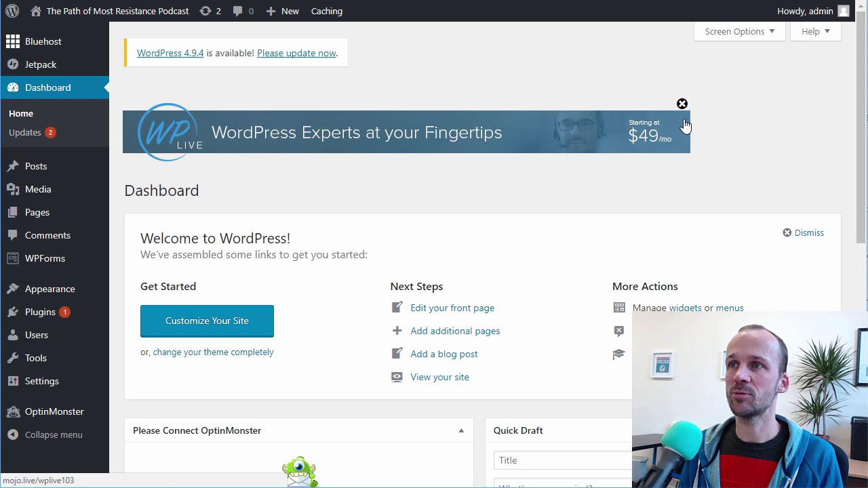Click the Quick Draft Title field
868x488 pixels.
(563, 460)
